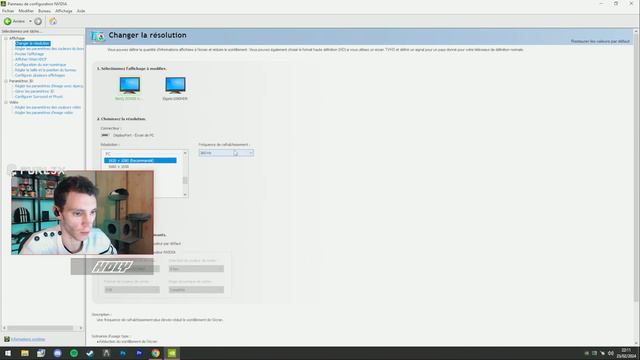This screenshot has width=640, height=360.
Task: Click the resolution list scrollbar thumb
Action: (x=185, y=180)
